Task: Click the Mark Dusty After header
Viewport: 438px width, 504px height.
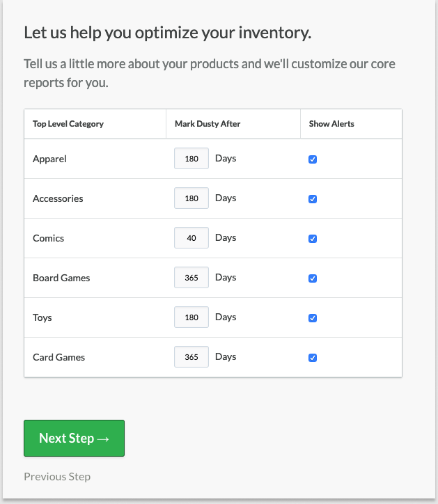Action: (x=208, y=124)
